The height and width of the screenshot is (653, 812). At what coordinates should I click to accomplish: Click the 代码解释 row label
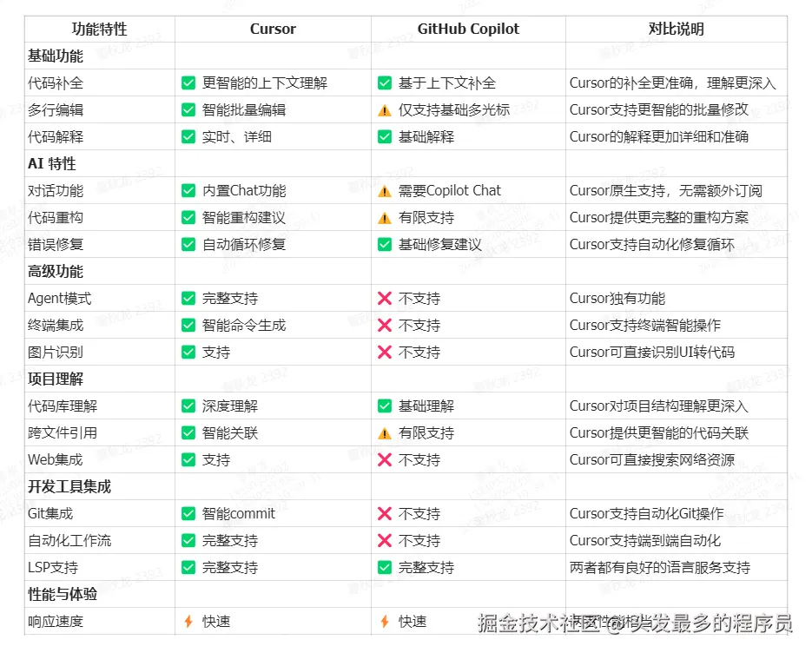coord(56,136)
